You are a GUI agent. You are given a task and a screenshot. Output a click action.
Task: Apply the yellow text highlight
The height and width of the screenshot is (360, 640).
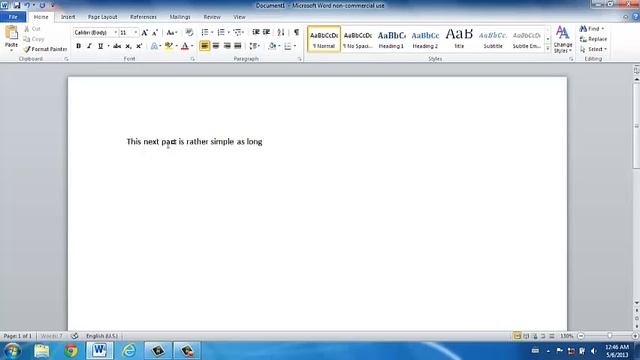169,46
